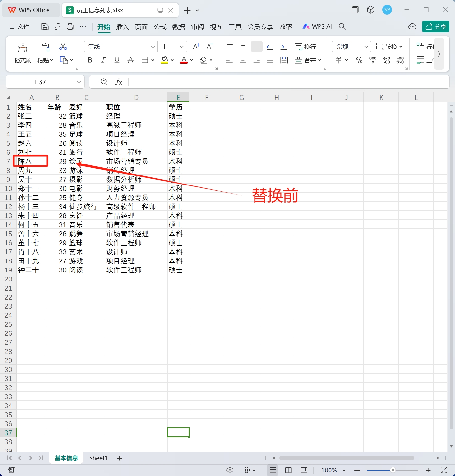Screen dimensions: 455x476
Task: Click the 分享 share button
Action: [x=435, y=26]
